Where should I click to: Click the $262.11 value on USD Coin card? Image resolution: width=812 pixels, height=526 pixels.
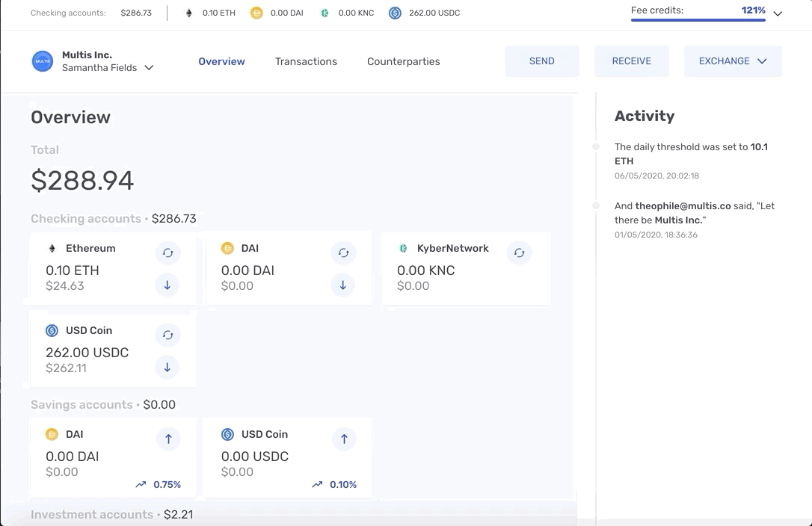66,368
